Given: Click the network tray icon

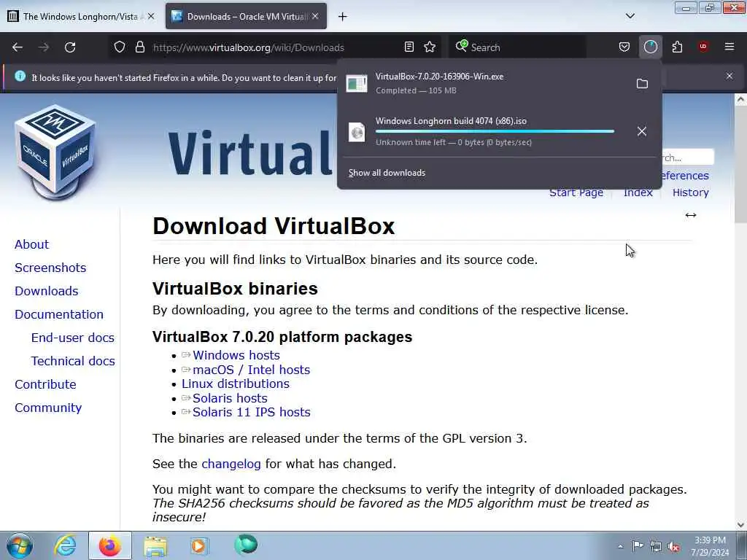Looking at the screenshot, I should point(656,547).
